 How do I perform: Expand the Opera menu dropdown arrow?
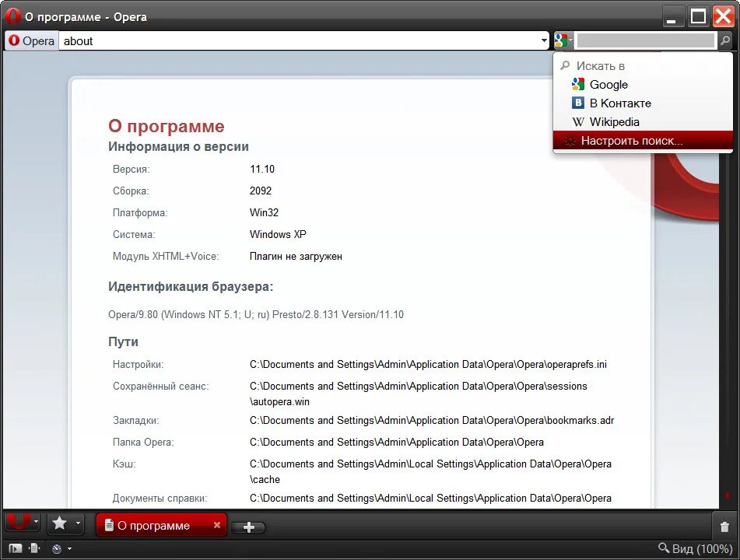36,522
